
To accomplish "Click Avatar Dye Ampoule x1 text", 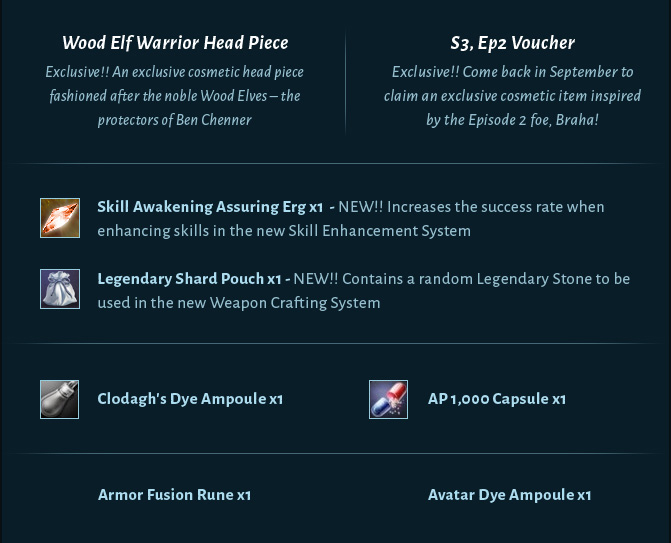I will [x=509, y=495].
